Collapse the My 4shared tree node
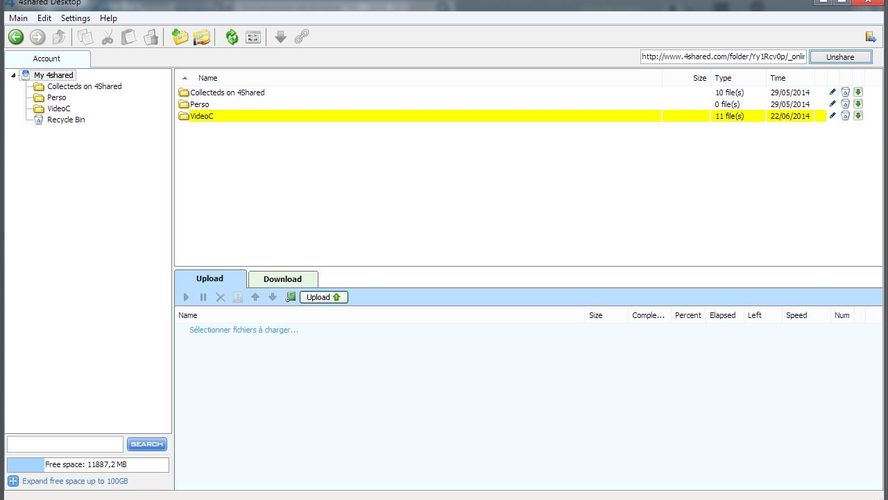Viewport: 888px width, 500px height. [x=13, y=75]
